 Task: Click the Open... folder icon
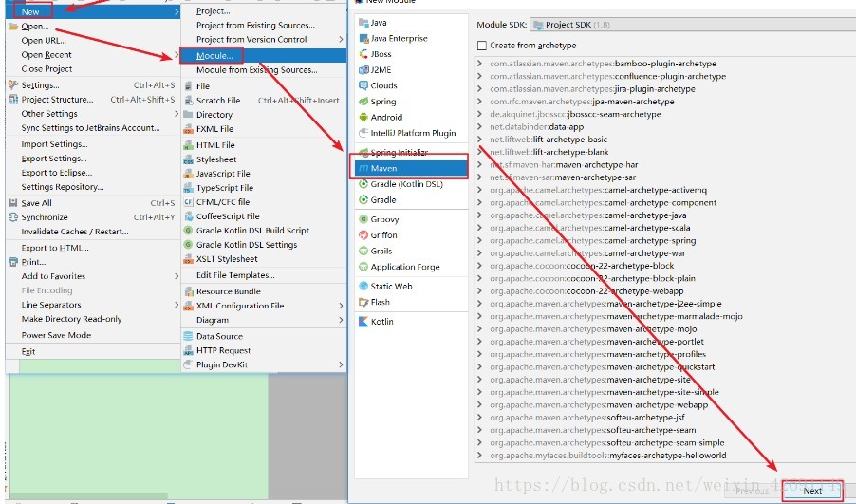[13, 27]
